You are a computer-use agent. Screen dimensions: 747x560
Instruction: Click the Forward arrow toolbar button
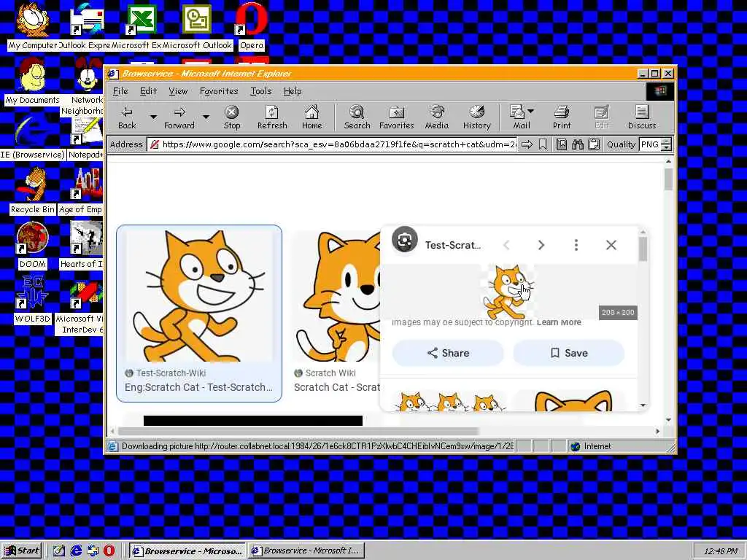pyautogui.click(x=179, y=117)
